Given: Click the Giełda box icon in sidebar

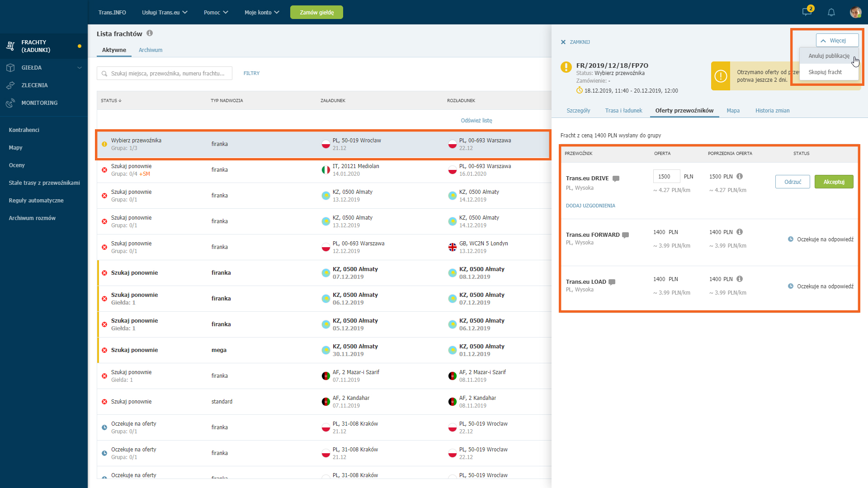Looking at the screenshot, I should pyautogui.click(x=10, y=68).
